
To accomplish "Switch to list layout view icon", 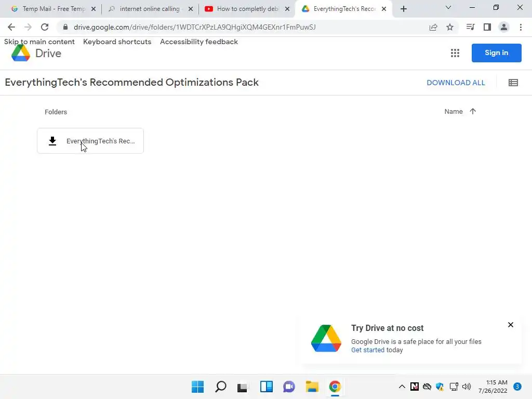I will (x=513, y=83).
